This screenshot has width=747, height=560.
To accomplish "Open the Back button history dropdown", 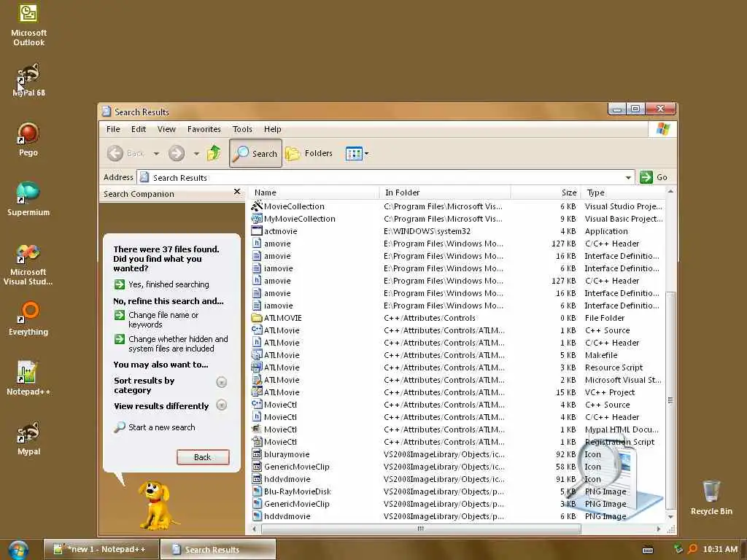I will click(156, 153).
